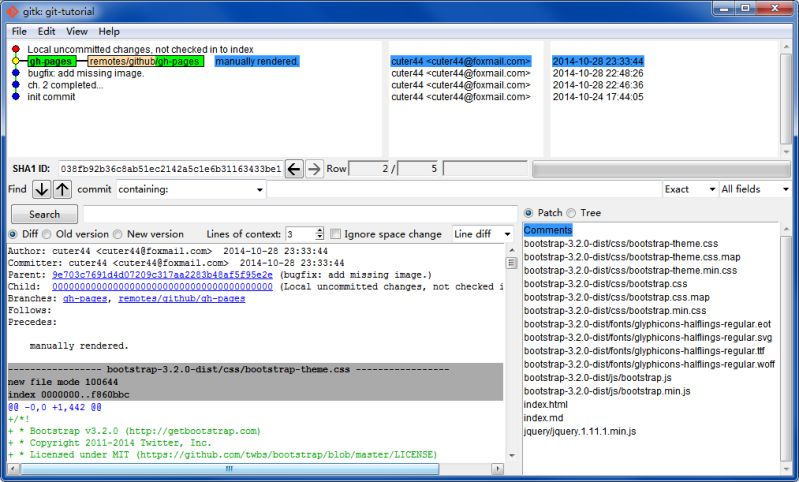This screenshot has height=482, width=799.
Task: Select index.md in the file list
Action: [x=543, y=418]
